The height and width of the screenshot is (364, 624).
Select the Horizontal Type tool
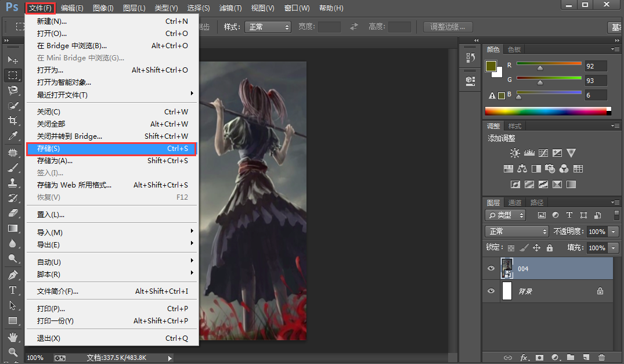(13, 290)
